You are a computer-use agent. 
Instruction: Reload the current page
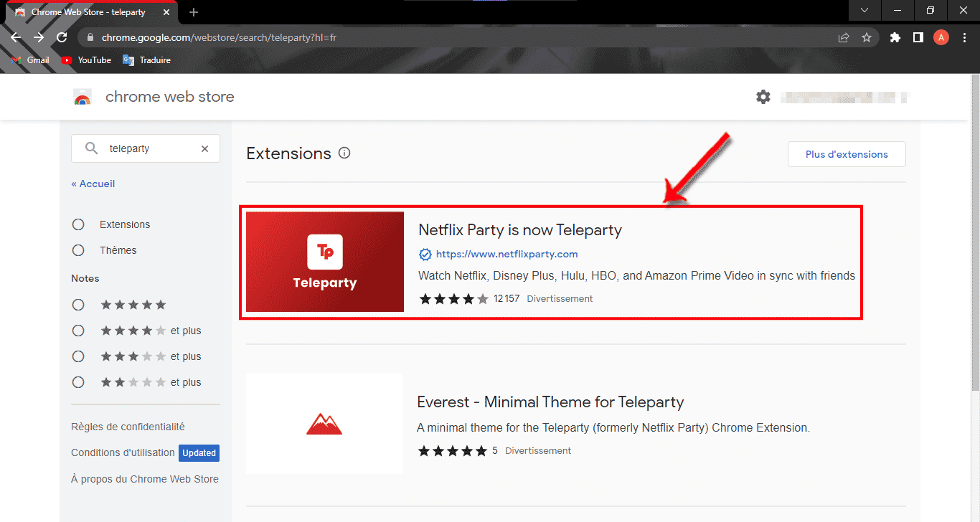pyautogui.click(x=62, y=37)
